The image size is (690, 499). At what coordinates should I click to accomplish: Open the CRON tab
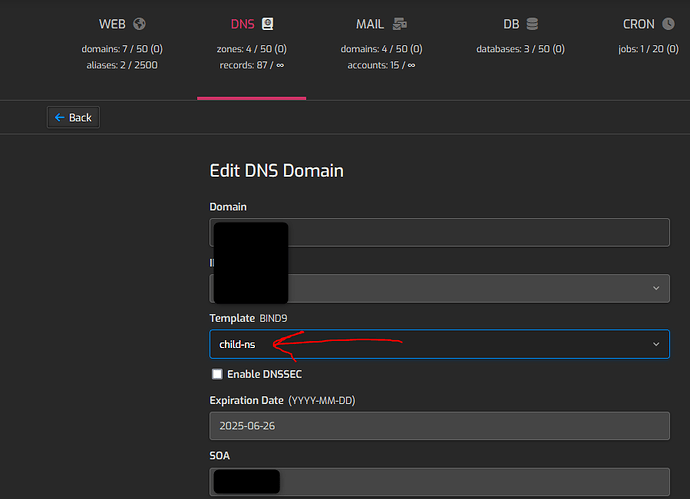[x=639, y=24]
